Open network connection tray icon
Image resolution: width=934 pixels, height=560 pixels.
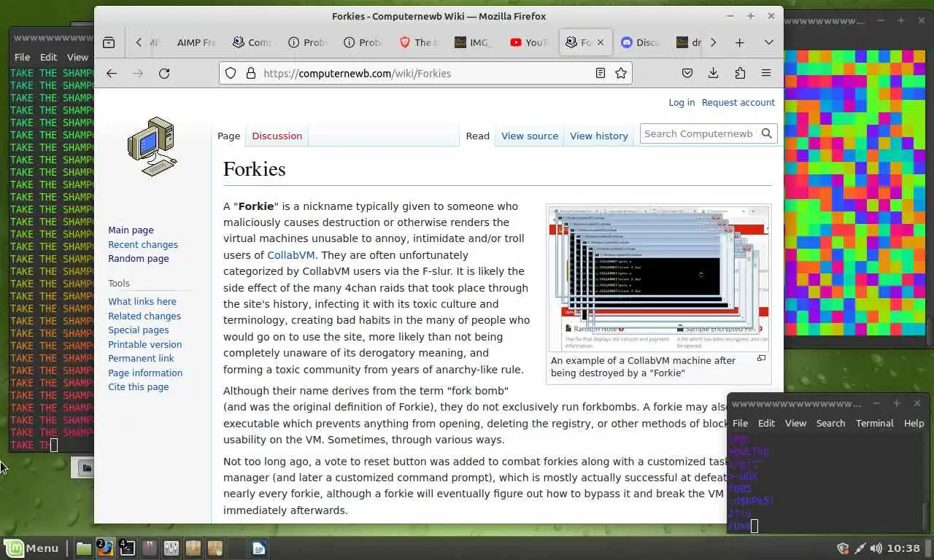click(x=860, y=548)
